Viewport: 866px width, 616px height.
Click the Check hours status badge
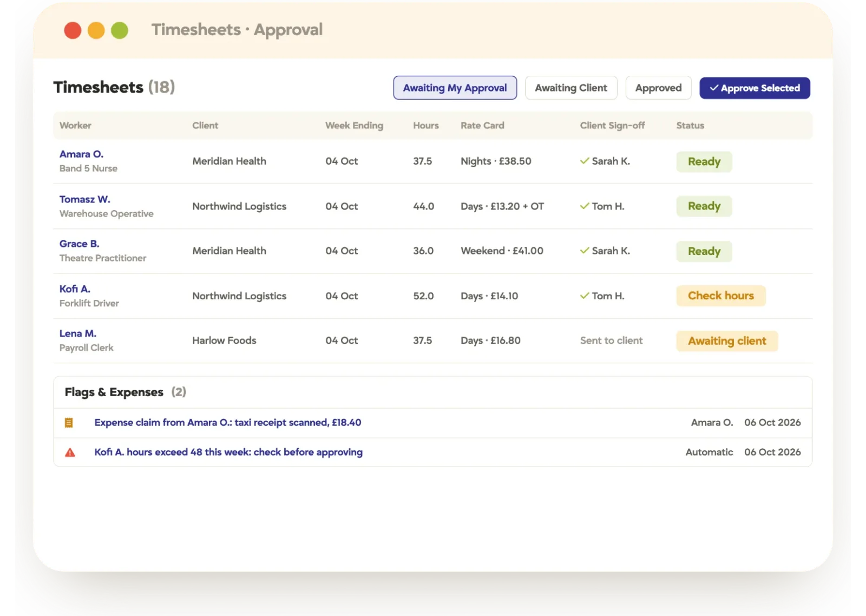[720, 296]
